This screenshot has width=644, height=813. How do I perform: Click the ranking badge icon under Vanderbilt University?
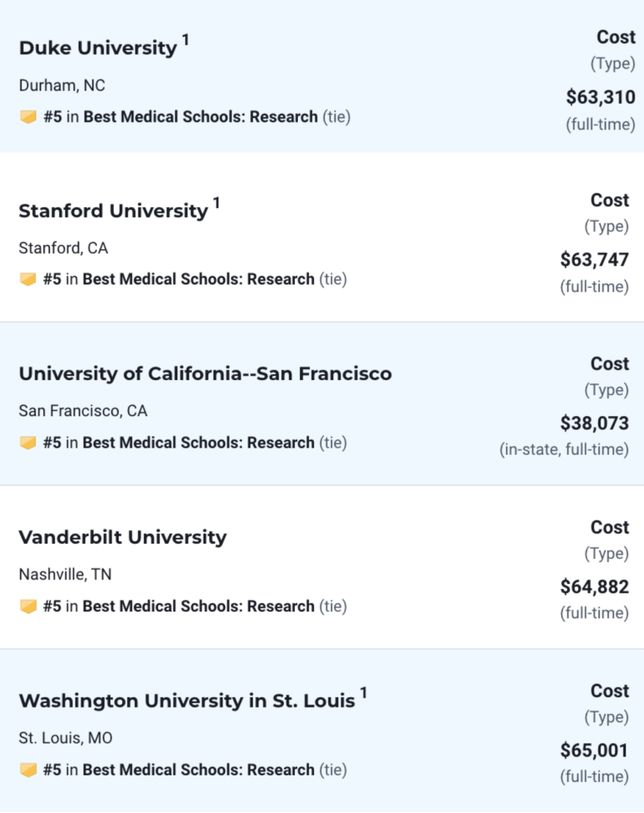coord(28,606)
